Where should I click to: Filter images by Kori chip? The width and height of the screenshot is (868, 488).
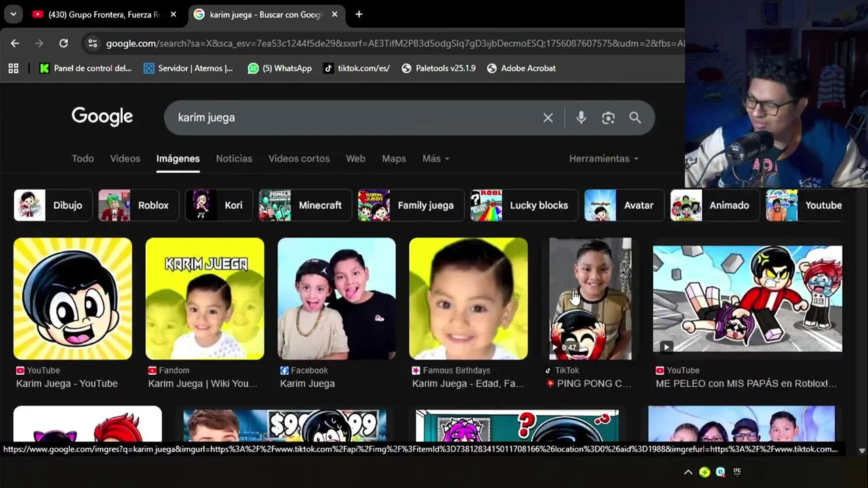pos(219,205)
